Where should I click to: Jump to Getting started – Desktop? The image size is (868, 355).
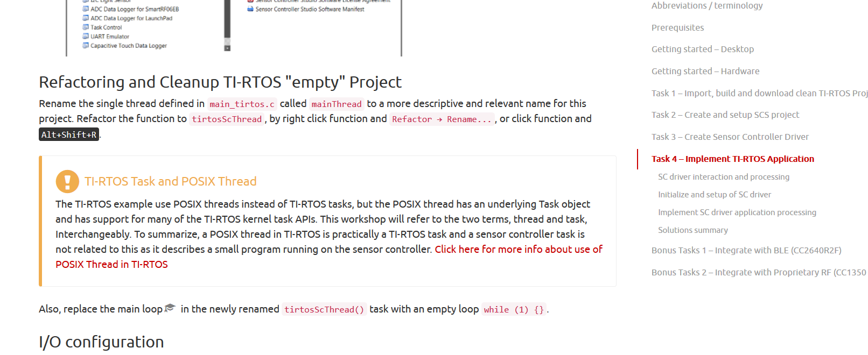click(x=703, y=49)
